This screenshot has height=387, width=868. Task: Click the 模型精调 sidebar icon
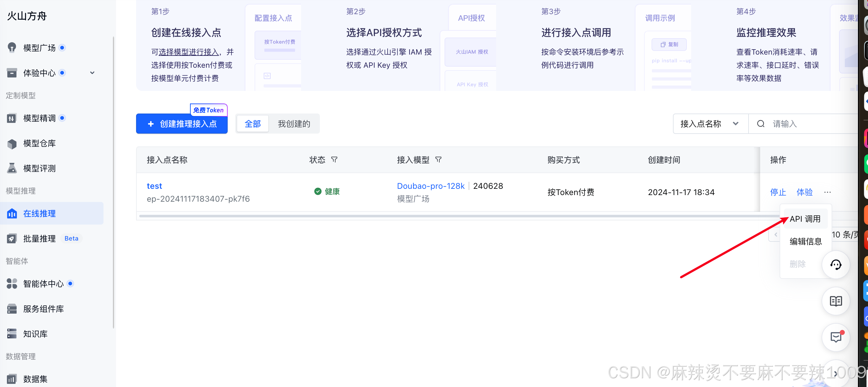[x=12, y=118]
